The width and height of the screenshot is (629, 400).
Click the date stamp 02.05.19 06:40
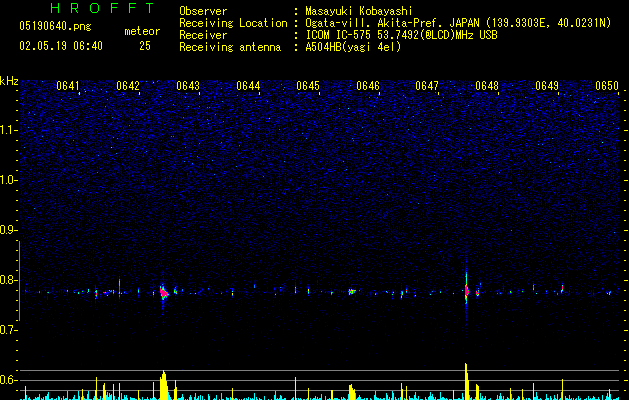click(61, 46)
